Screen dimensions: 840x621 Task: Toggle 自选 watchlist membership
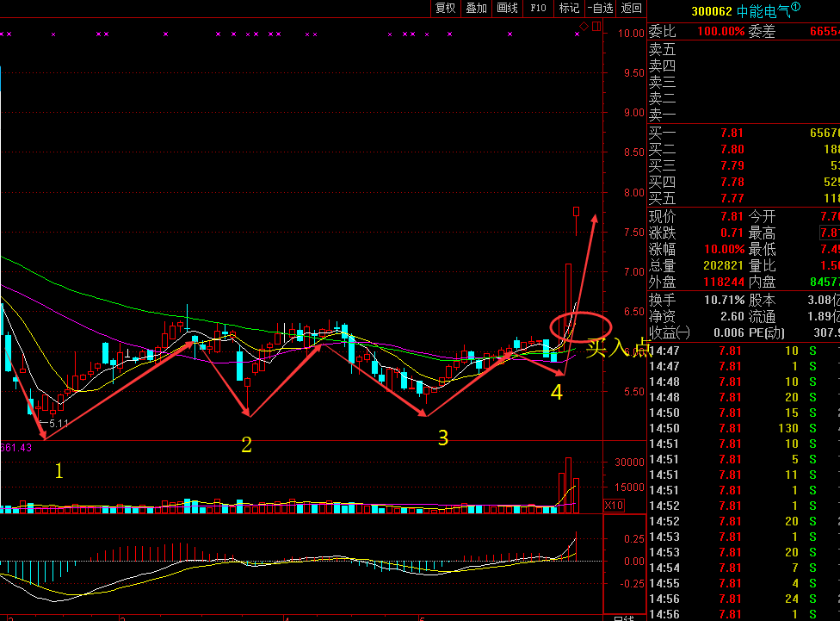600,8
